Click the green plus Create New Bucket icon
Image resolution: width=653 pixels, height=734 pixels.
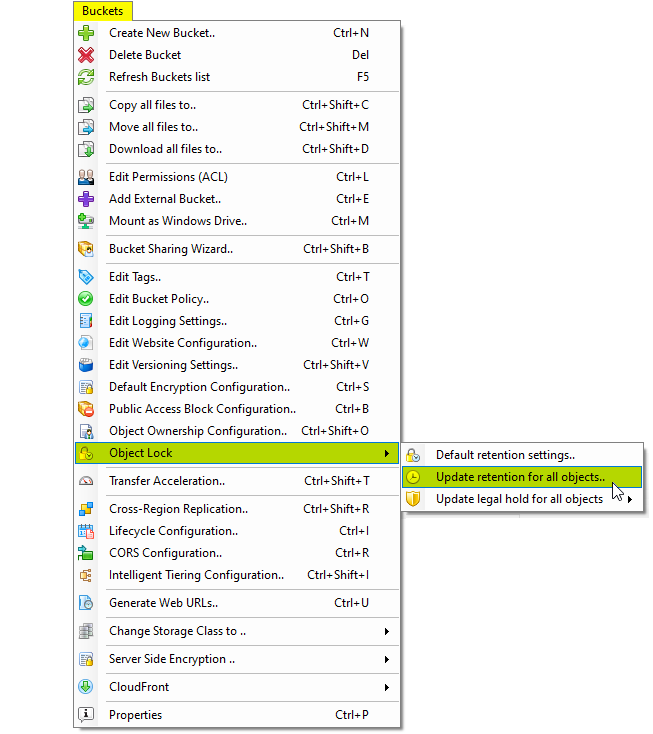pos(86,33)
